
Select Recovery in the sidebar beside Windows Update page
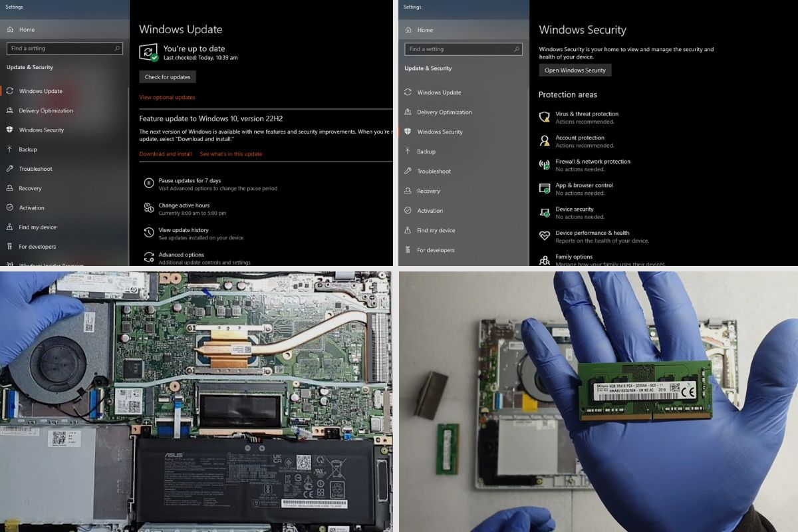pos(30,188)
